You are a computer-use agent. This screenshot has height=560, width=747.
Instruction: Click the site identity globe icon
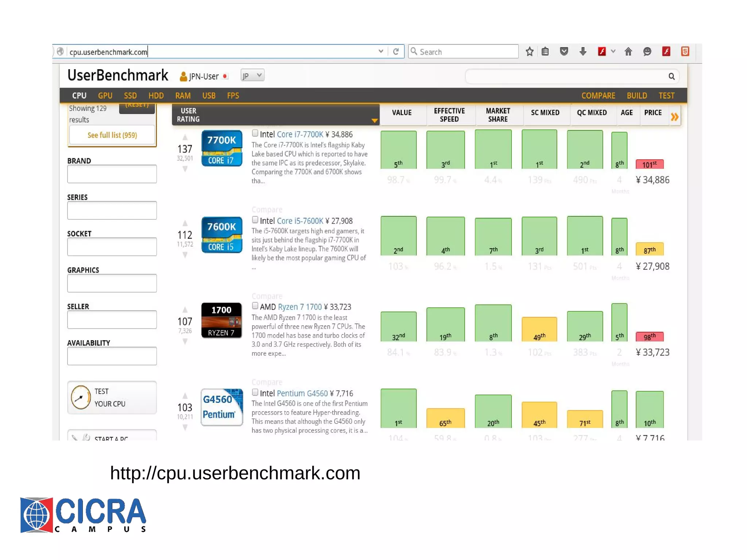[61, 51]
